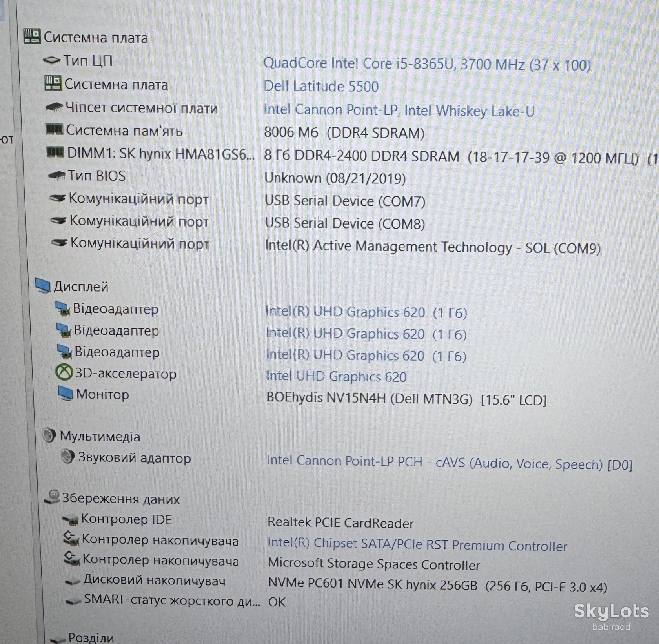
Task: Click the SMART-статус hard disk icon
Action: (x=74, y=601)
